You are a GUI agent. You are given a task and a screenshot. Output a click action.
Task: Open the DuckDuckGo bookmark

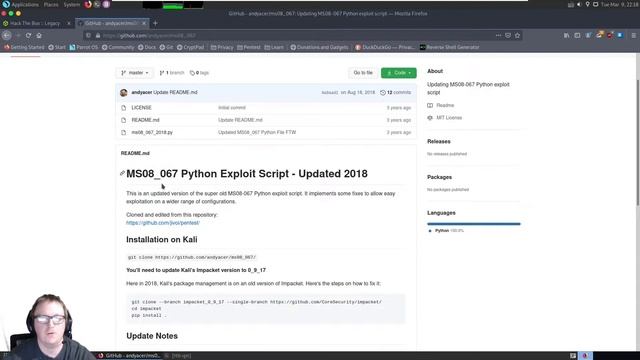[384, 47]
